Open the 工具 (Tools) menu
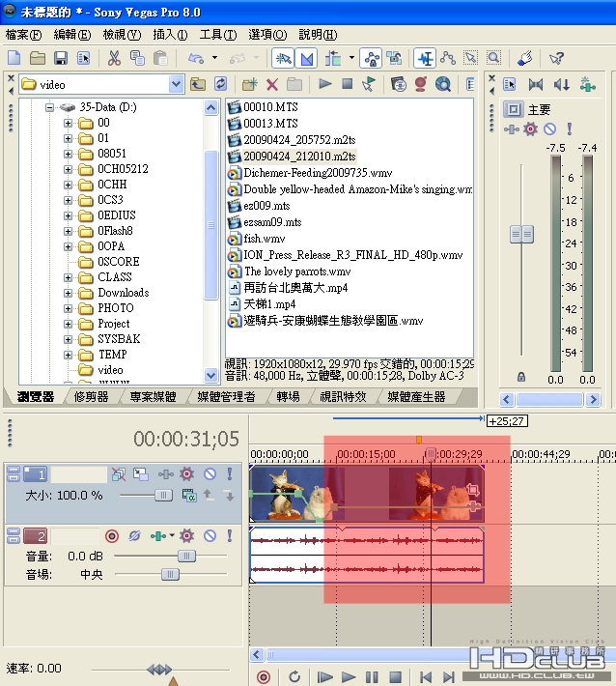Image resolution: width=616 pixels, height=686 pixels. 218,35
